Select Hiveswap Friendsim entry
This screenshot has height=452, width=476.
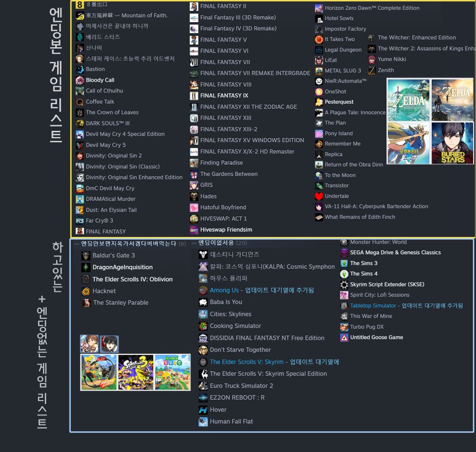coord(226,230)
